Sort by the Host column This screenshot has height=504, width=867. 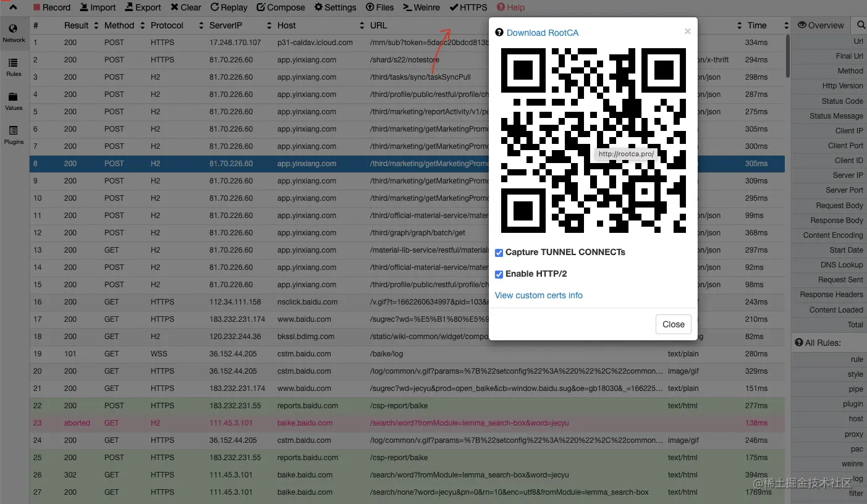pos(321,25)
